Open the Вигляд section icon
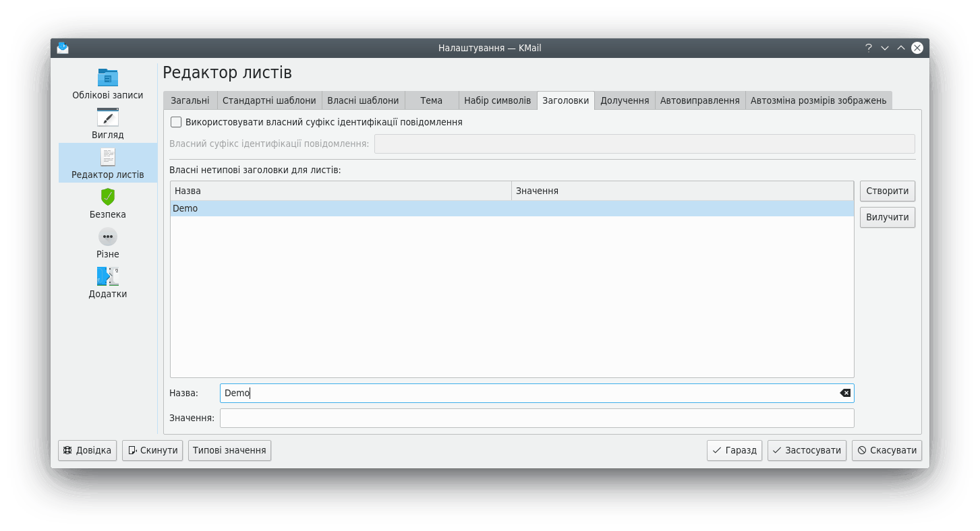 point(108,117)
